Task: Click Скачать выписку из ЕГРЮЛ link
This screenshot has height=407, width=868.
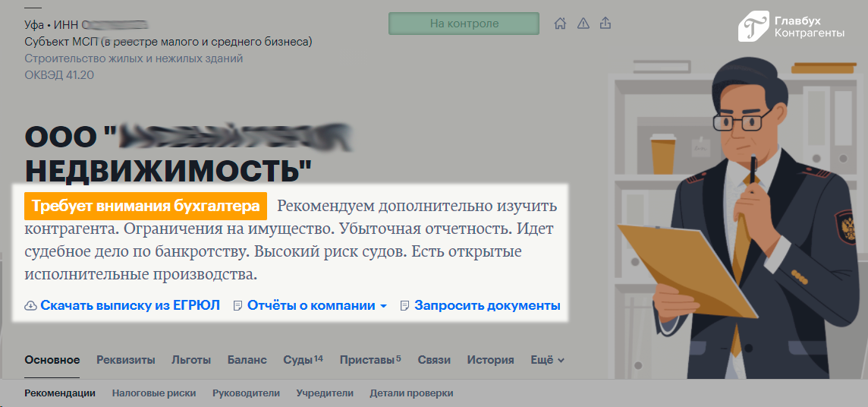Action: (130, 306)
